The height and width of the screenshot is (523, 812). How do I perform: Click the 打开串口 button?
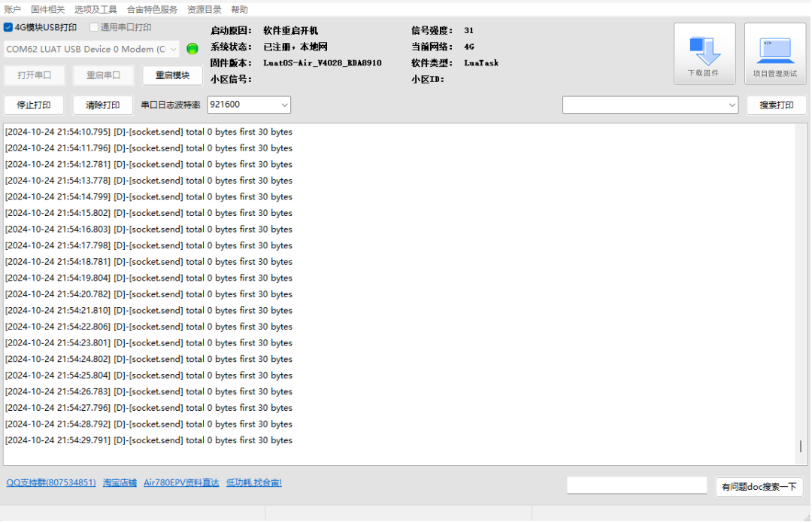34,75
